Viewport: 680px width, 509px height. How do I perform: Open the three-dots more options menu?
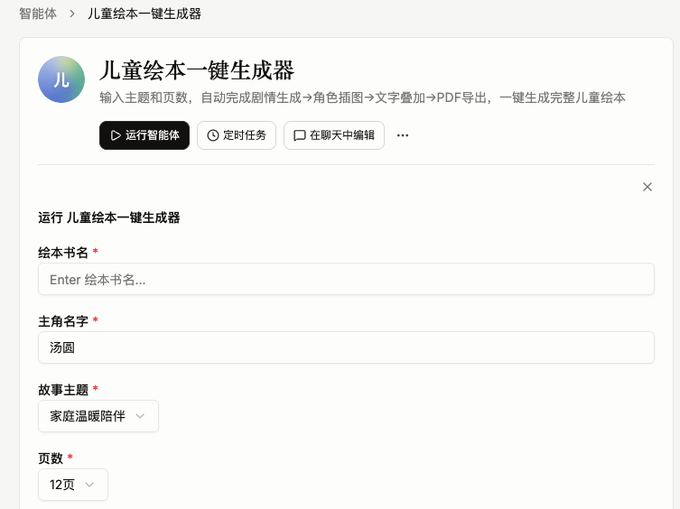click(402, 135)
